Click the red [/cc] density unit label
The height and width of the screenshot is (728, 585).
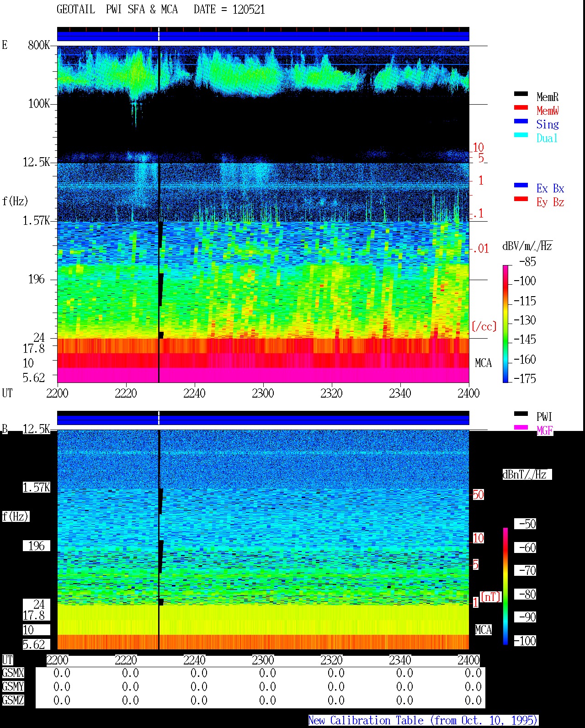point(484,326)
